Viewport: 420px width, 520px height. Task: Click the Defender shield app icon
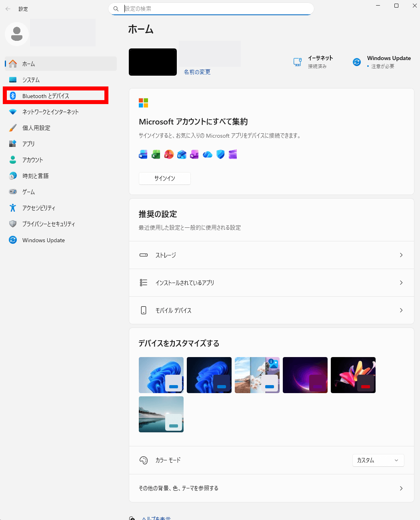pyautogui.click(x=220, y=155)
